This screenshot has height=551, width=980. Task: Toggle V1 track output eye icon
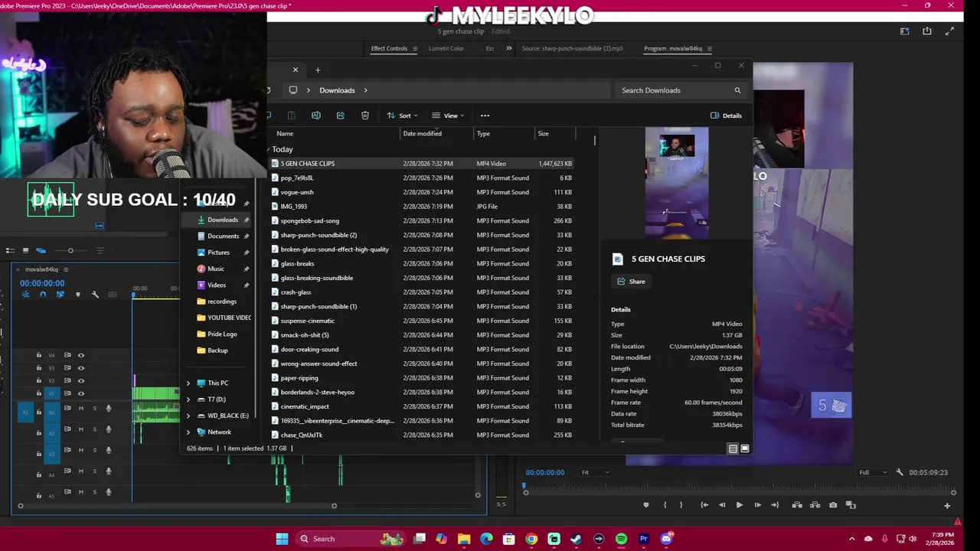click(80, 393)
